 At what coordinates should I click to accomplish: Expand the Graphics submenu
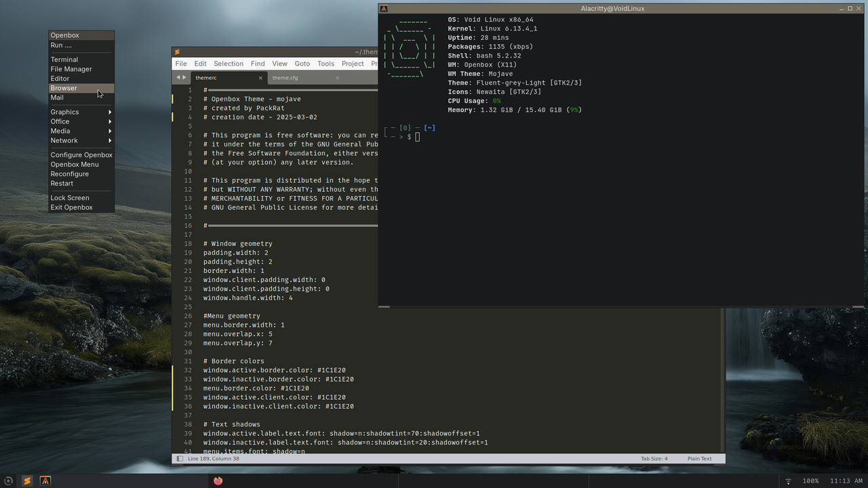(81, 112)
